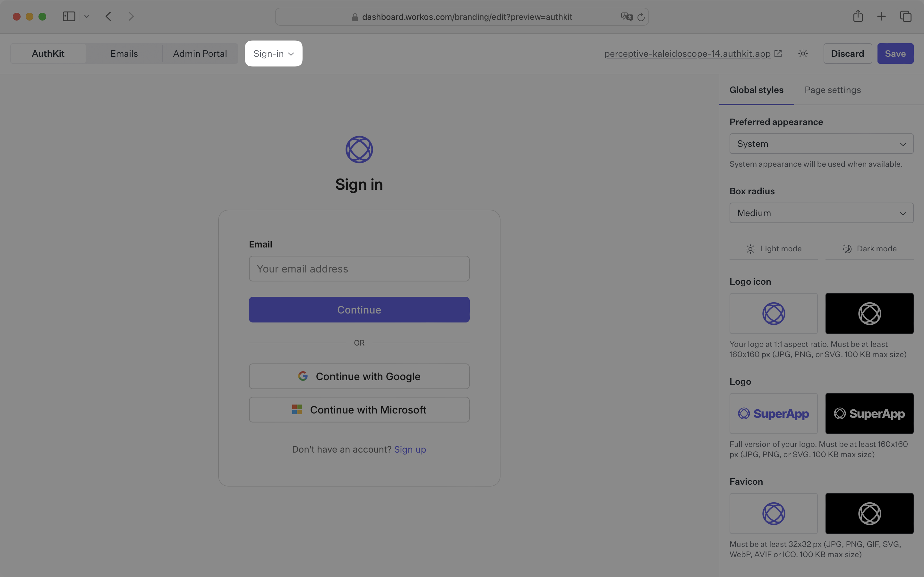This screenshot has width=924, height=577.
Task: Select the dark Logo icon thumbnail
Action: tap(869, 313)
